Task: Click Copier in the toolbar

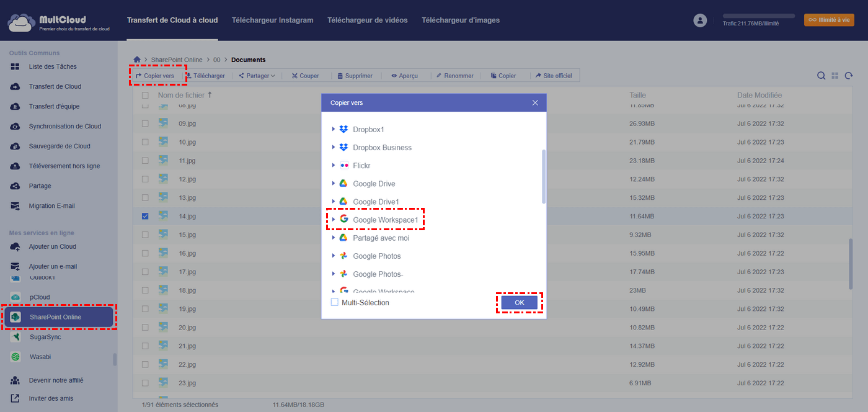Action: 503,76
